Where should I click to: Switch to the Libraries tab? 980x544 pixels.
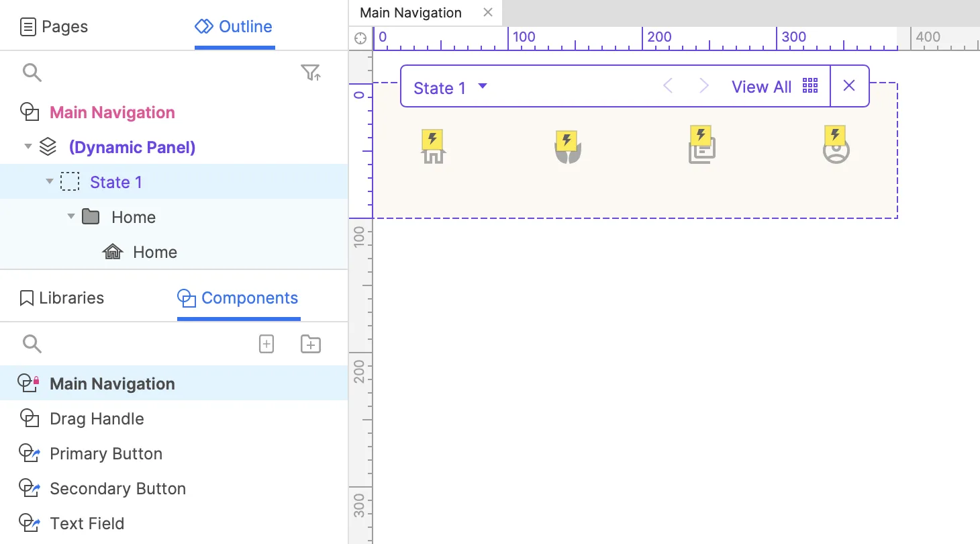point(62,298)
